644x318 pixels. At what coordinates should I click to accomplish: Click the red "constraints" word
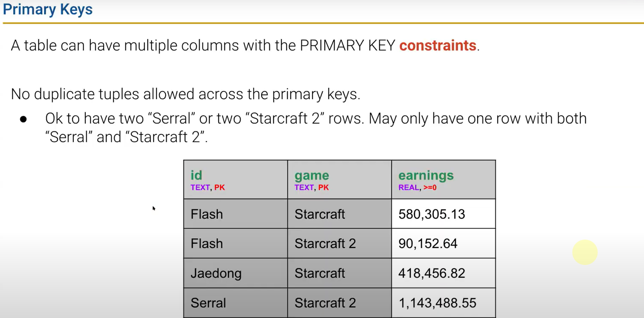438,45
